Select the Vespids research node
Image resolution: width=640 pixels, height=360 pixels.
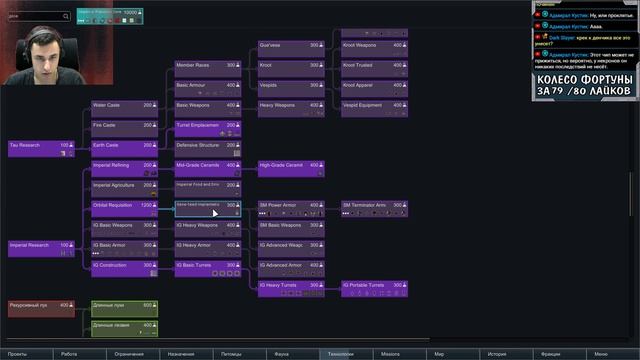tap(291, 89)
